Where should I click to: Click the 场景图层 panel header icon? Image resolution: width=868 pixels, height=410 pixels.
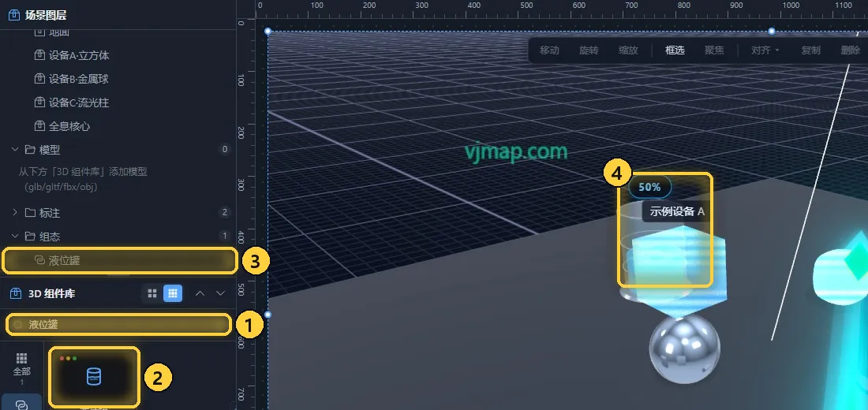pyautogui.click(x=14, y=15)
